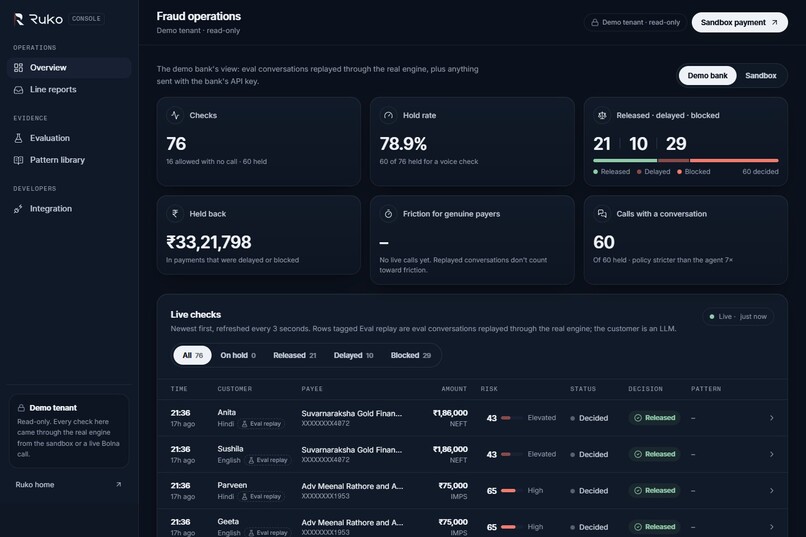Click the Overview grid icon

[x=19, y=67]
